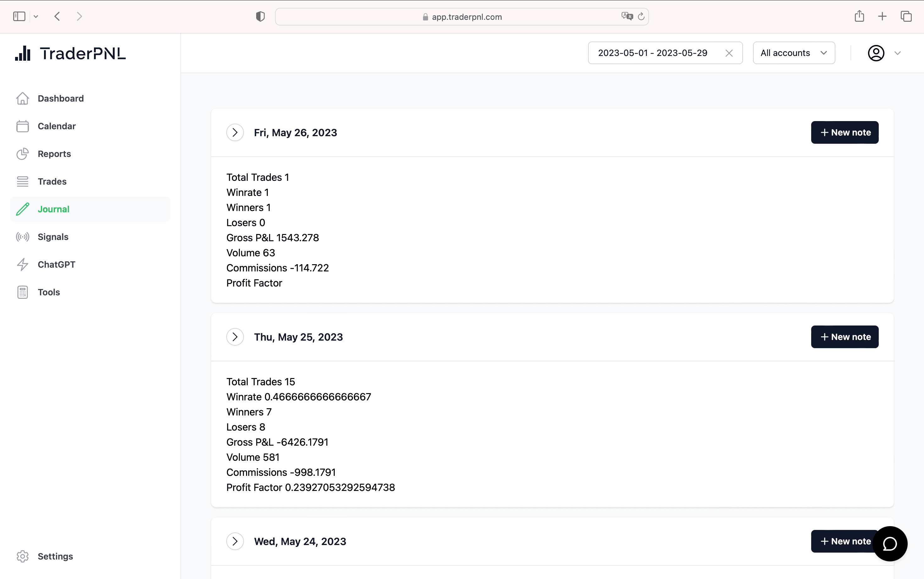This screenshot has width=924, height=579.
Task: Click the Journal pencil icon
Action: 23,209
